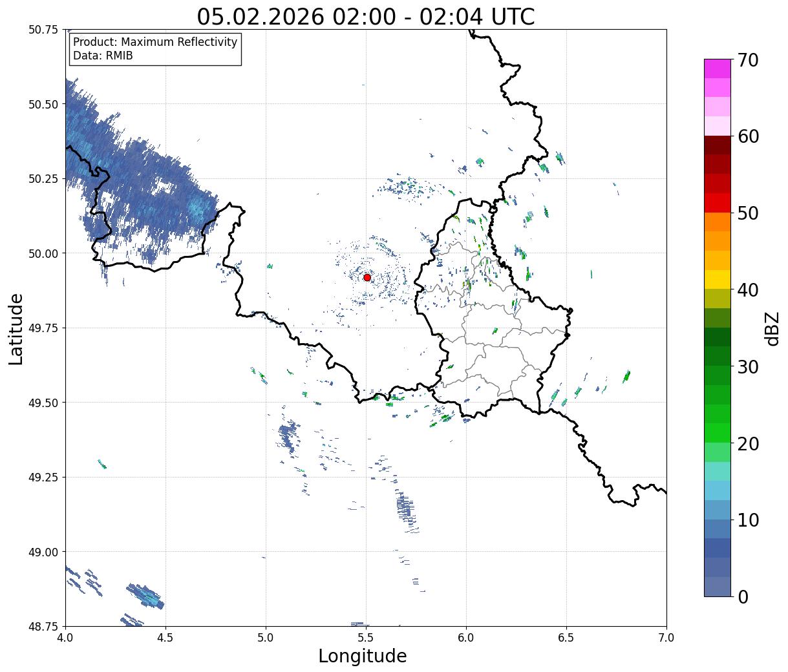788x672 pixels.
Task: Click the 'Latitude' axis label
Action: tap(16, 329)
